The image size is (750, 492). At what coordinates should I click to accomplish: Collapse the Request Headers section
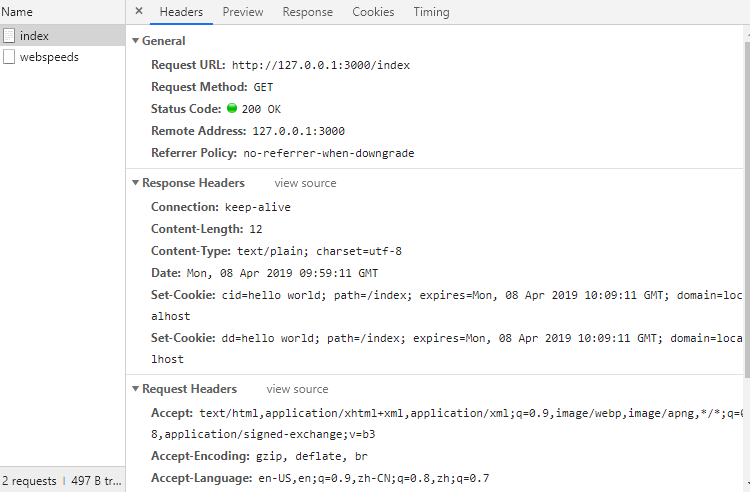coord(136,389)
